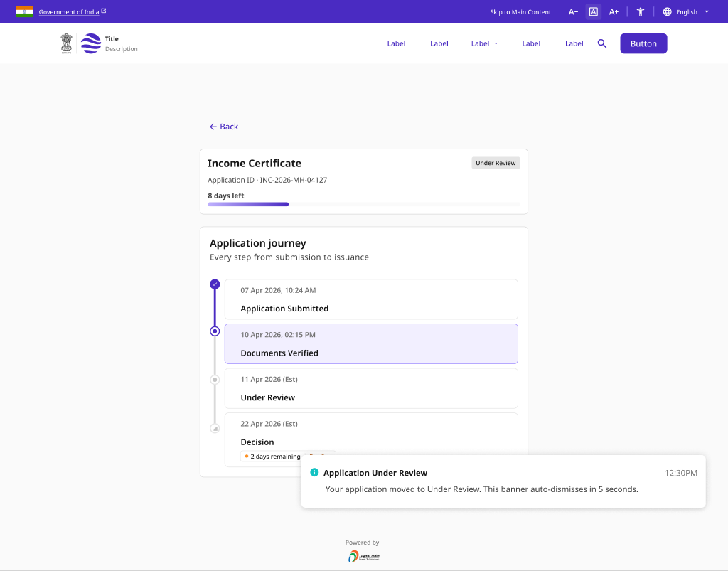
Task: Click the toast auto-dismiss message text
Action: (481, 489)
